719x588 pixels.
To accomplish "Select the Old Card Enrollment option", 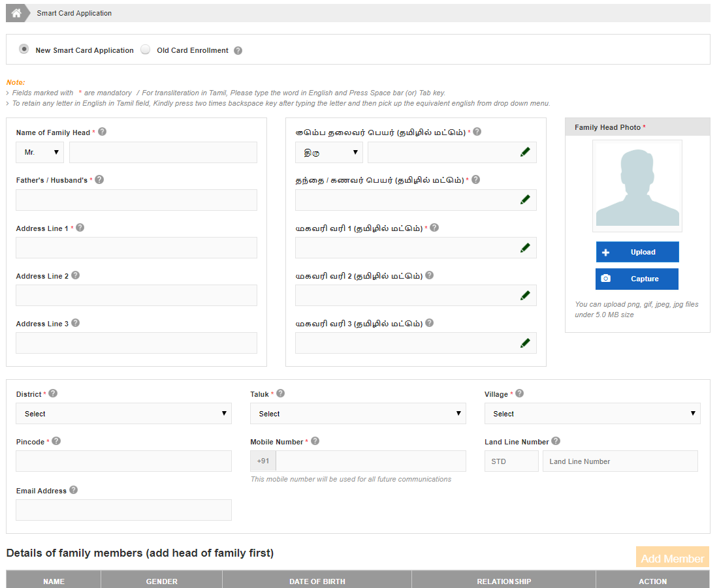I will click(x=145, y=49).
